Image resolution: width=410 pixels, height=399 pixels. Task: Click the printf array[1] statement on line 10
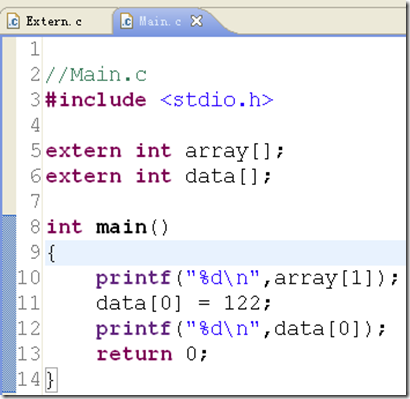coord(247,278)
